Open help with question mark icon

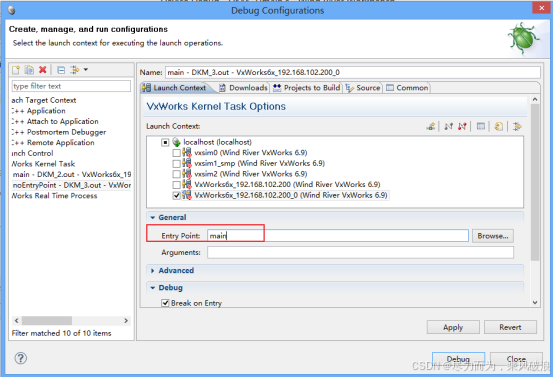point(20,358)
